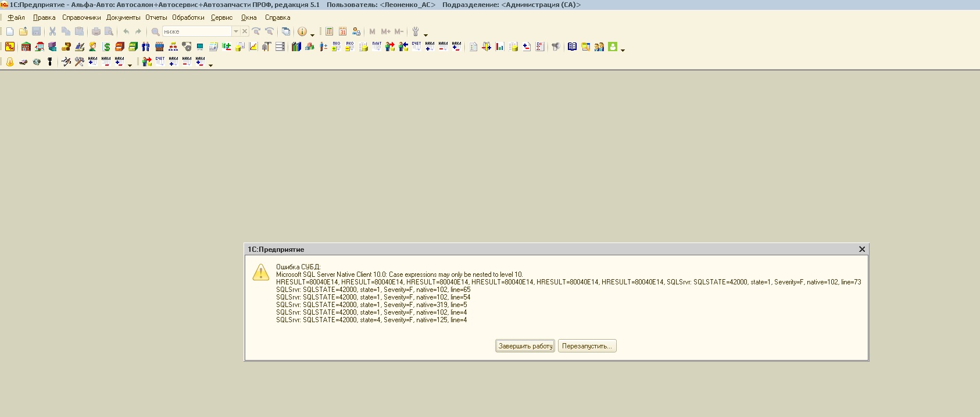The width and height of the screenshot is (980, 417).
Task: Click the 'Case expressions may only be nested' line
Action: (399, 275)
